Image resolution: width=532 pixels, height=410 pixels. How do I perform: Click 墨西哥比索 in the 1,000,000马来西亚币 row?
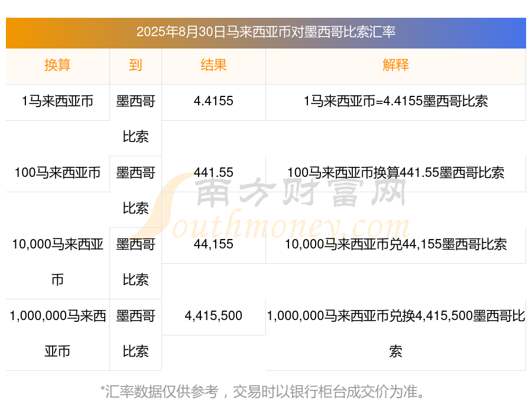tap(135, 334)
